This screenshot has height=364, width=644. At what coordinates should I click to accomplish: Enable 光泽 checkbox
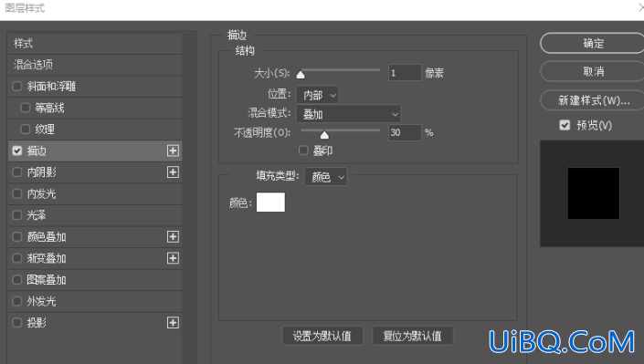tap(16, 215)
